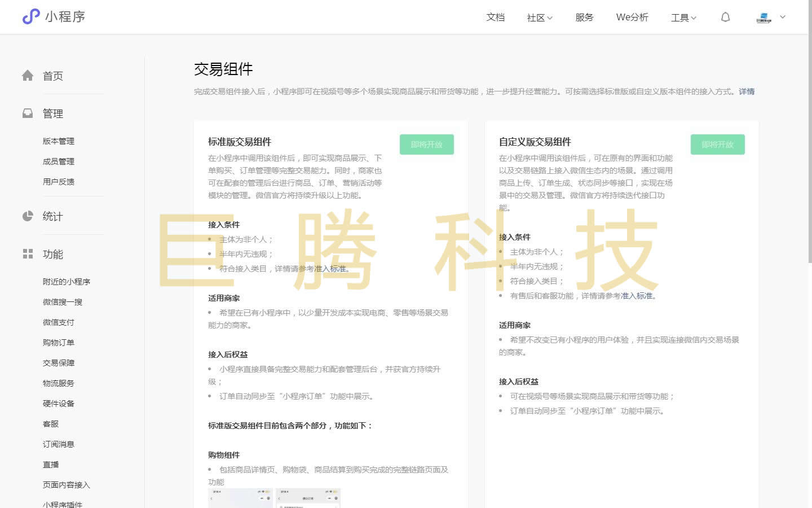Open 物流服务 page
This screenshot has height=508, width=812.
click(x=59, y=383)
